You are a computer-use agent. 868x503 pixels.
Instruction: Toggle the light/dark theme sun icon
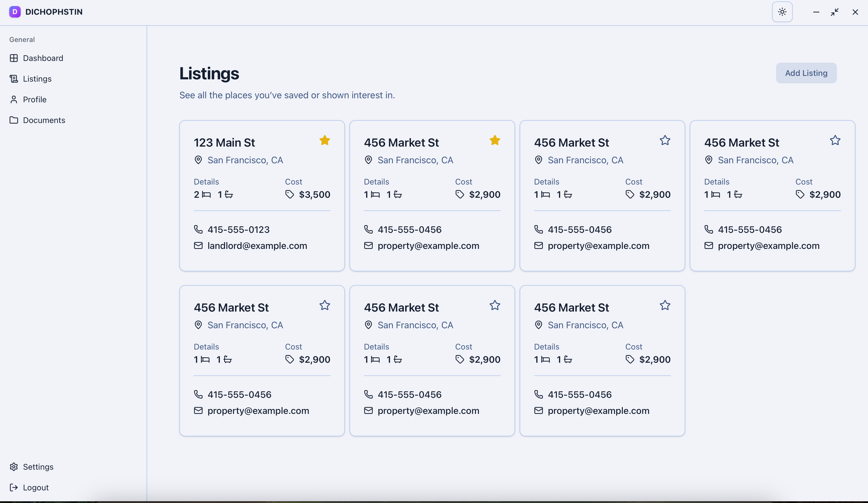pos(782,12)
